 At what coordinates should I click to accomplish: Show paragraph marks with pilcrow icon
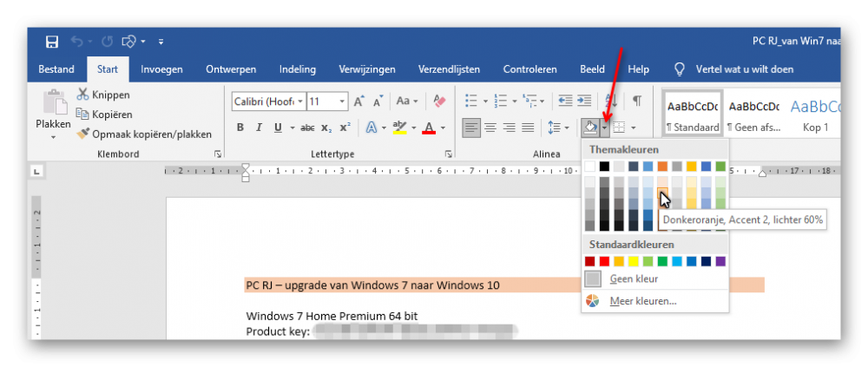point(638,101)
